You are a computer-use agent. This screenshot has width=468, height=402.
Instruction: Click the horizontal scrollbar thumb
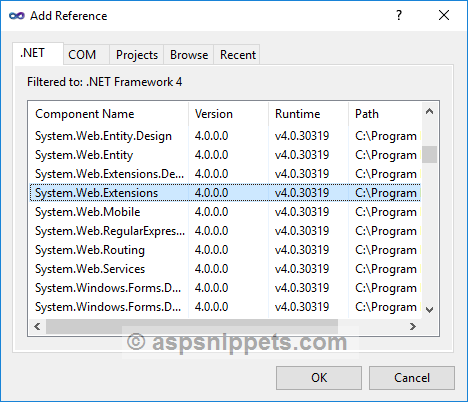tap(192, 326)
